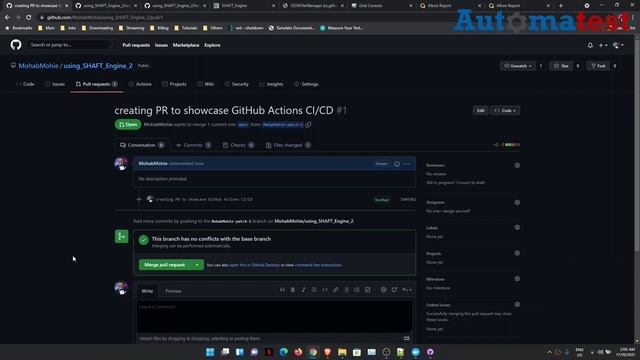Viewport: 640px width, 360px height.
Task: Switch to the Conversation tab
Action: coord(142,145)
